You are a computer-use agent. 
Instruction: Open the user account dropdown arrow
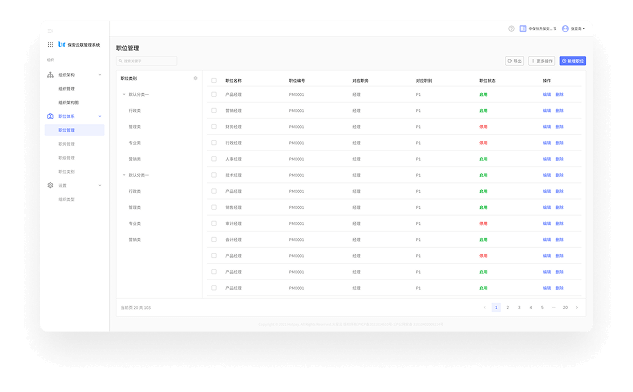point(584,29)
